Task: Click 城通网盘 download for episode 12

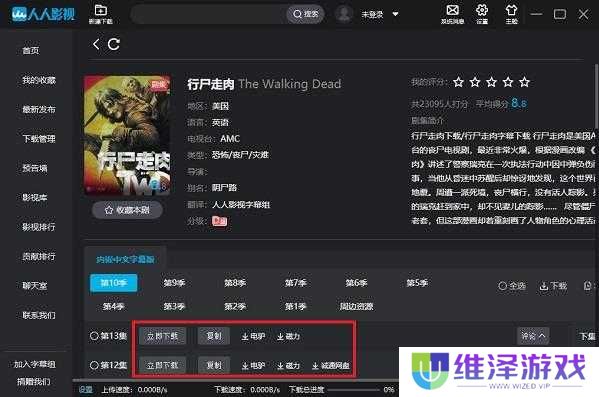Action: coord(331,366)
